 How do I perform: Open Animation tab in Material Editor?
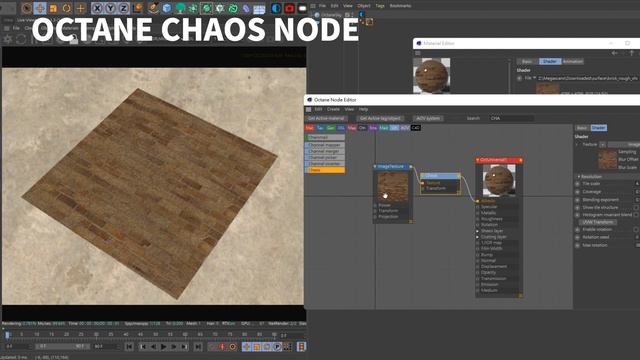pyautogui.click(x=573, y=62)
